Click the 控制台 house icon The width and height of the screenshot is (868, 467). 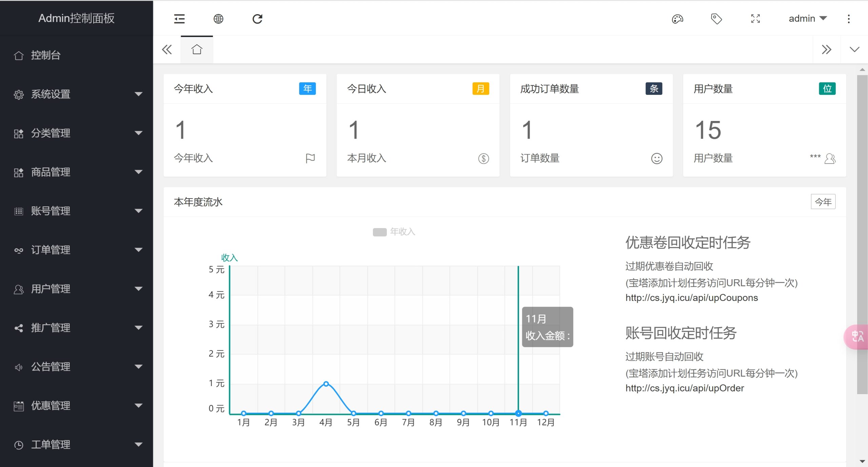[x=19, y=55]
